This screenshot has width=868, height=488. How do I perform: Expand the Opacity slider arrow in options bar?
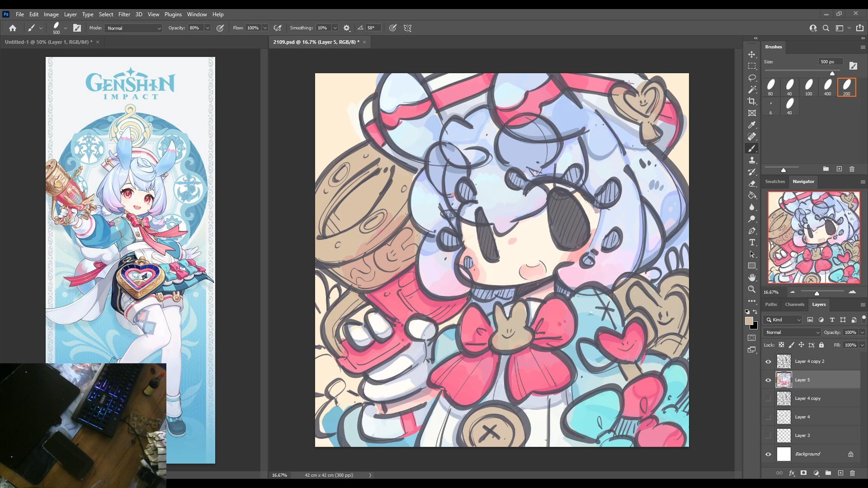point(208,28)
